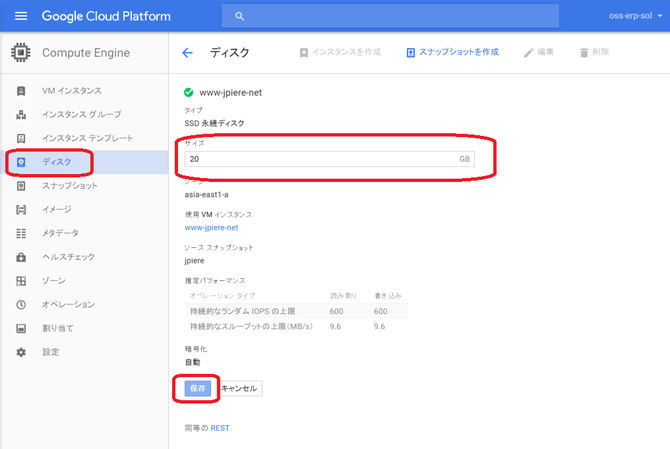
Task: Click the VM インスタンス sidebar icon
Action: 21,91
